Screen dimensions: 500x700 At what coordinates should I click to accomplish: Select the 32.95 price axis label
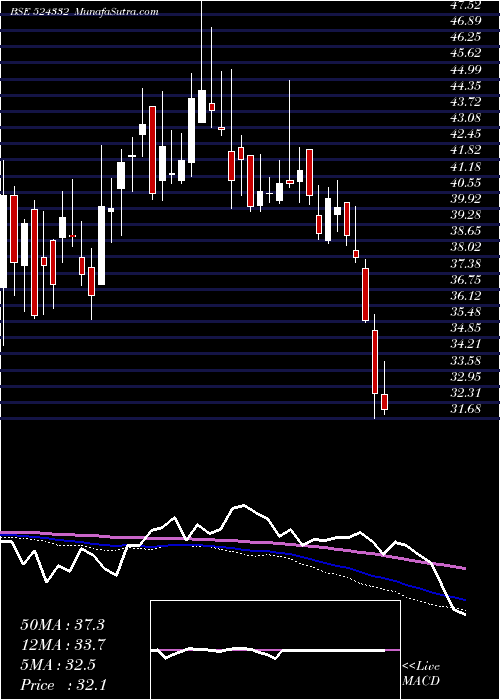pyautogui.click(x=466, y=377)
